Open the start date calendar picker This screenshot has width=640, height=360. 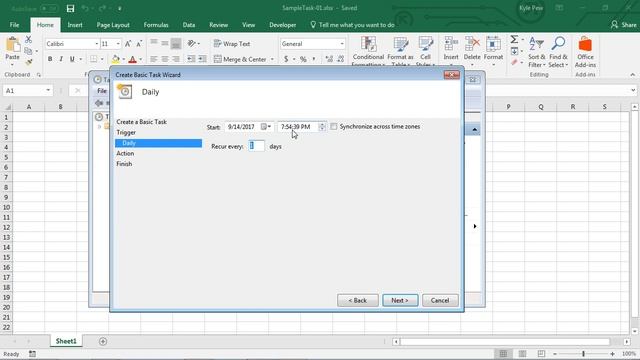click(x=266, y=127)
